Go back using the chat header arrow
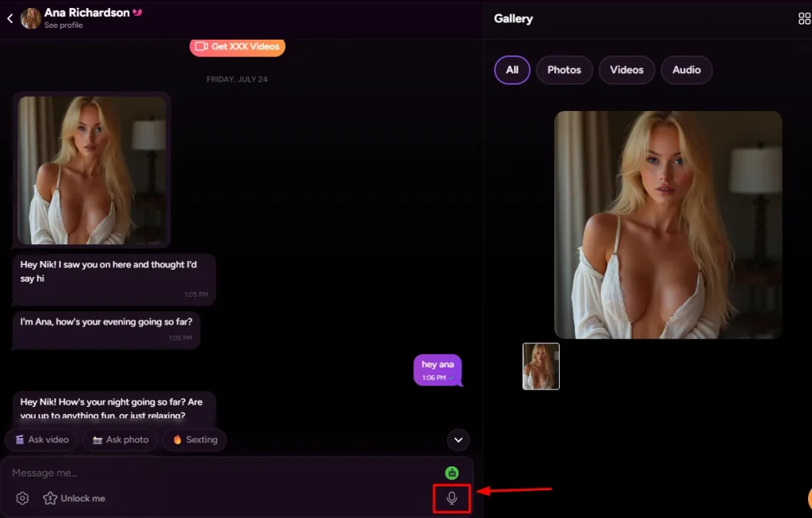Screen dimensions: 812x518 click(x=10, y=19)
